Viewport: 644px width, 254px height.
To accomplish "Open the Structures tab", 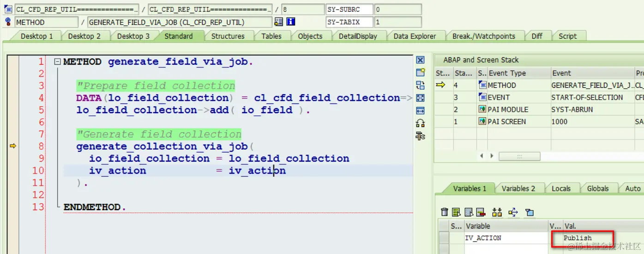I will (228, 36).
